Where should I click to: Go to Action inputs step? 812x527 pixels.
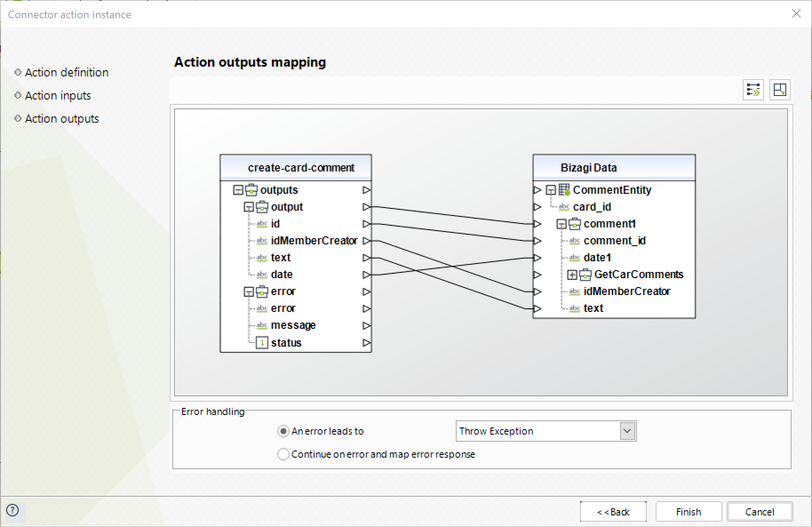(58, 96)
